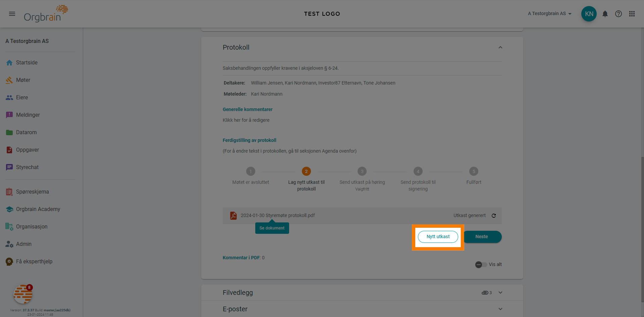Collapse the Protokoll section
Viewport: 644px width, 317px height.
tap(500, 48)
